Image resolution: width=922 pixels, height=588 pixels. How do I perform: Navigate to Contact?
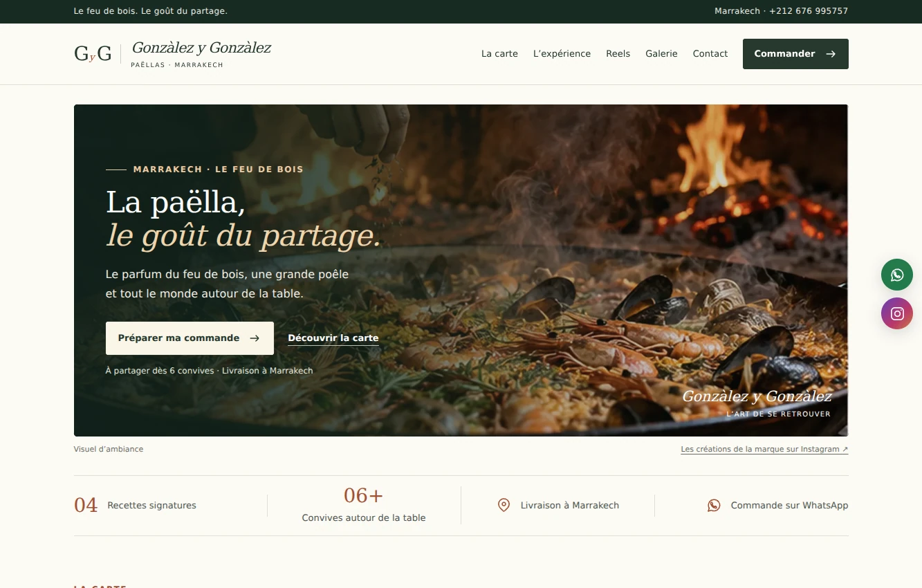(x=710, y=54)
